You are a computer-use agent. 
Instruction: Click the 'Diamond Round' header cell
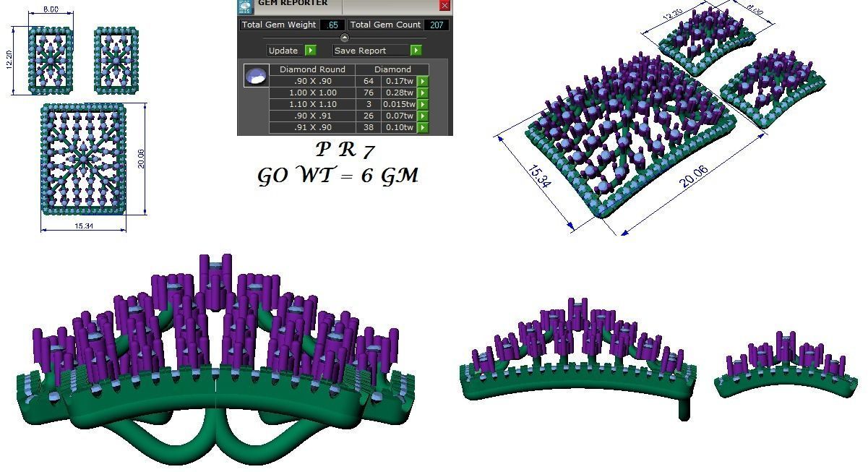[x=312, y=69]
